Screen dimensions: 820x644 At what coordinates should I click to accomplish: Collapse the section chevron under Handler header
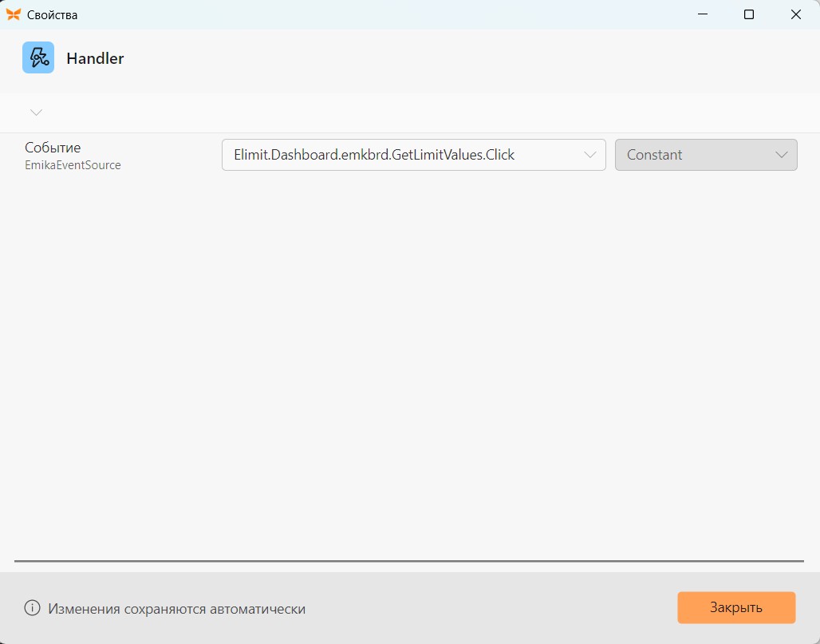(36, 113)
